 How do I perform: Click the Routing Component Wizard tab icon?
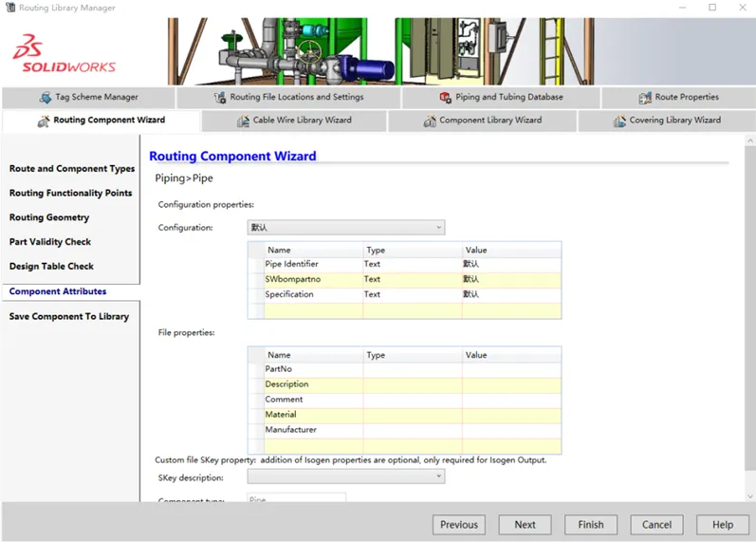point(44,121)
